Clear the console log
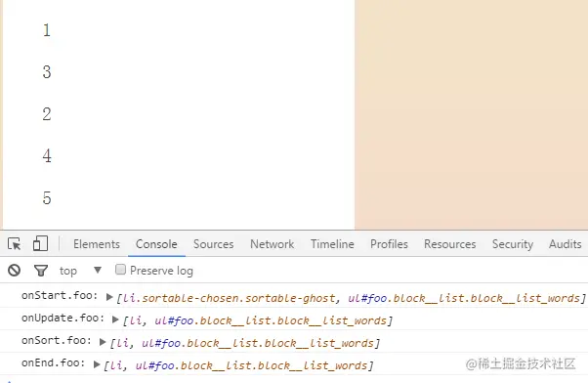The image size is (588, 383). pyautogui.click(x=15, y=270)
